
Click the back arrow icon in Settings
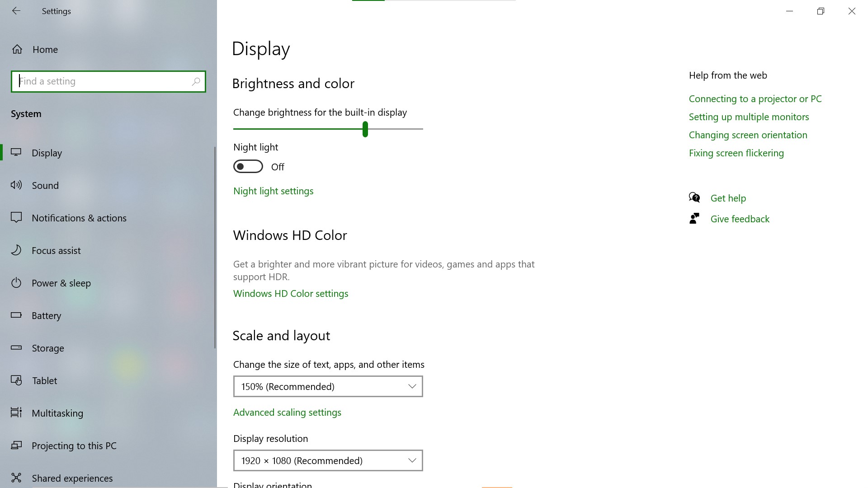click(16, 11)
